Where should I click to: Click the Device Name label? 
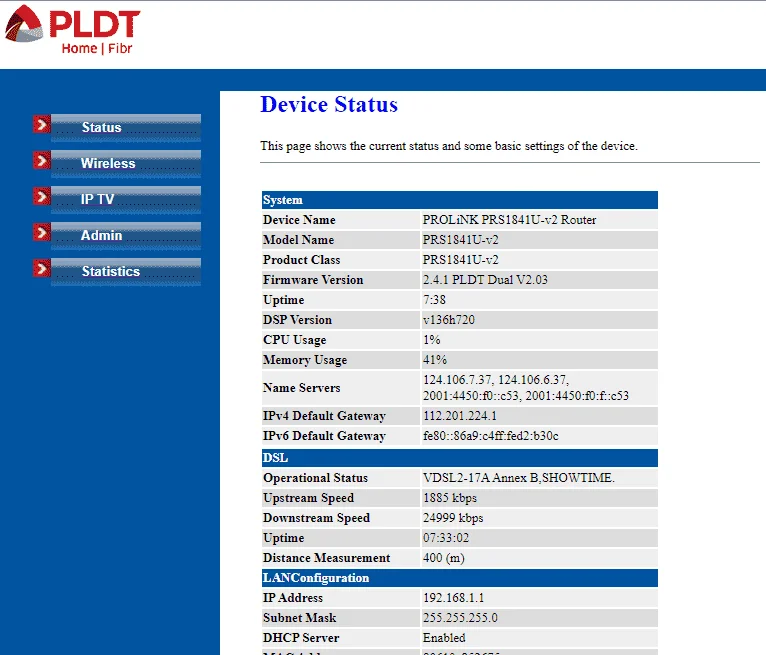299,220
